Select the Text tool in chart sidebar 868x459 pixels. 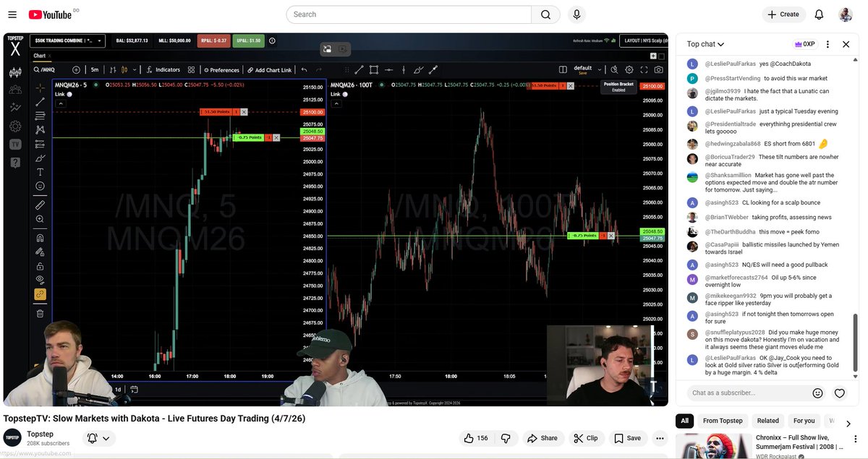(x=40, y=172)
